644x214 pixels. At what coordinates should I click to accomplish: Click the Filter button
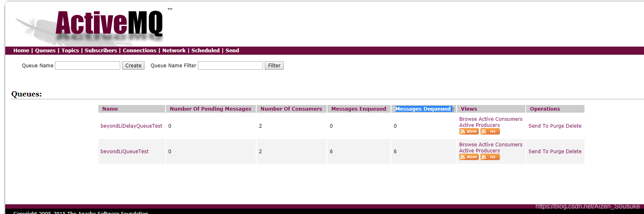pos(274,66)
